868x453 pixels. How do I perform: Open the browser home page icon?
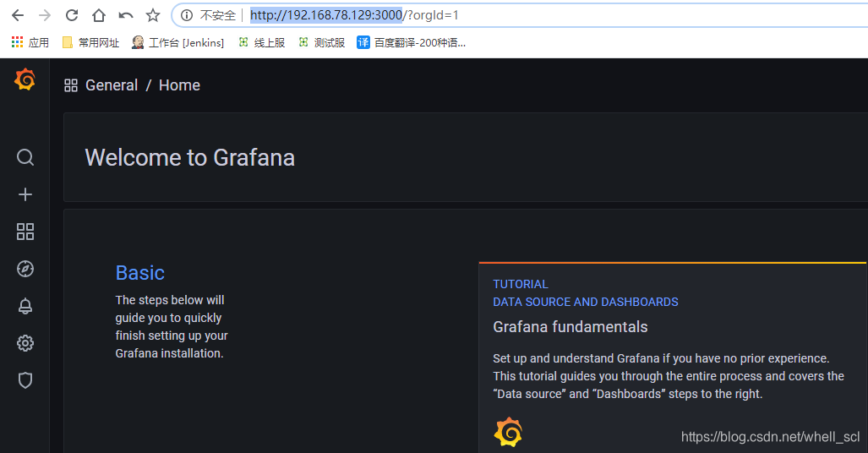coord(99,15)
